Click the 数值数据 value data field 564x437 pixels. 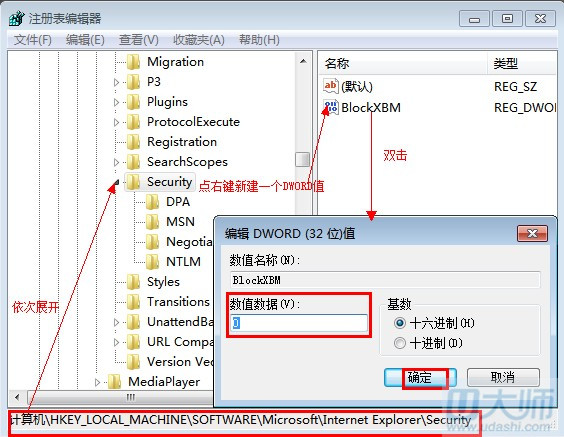pos(299,323)
